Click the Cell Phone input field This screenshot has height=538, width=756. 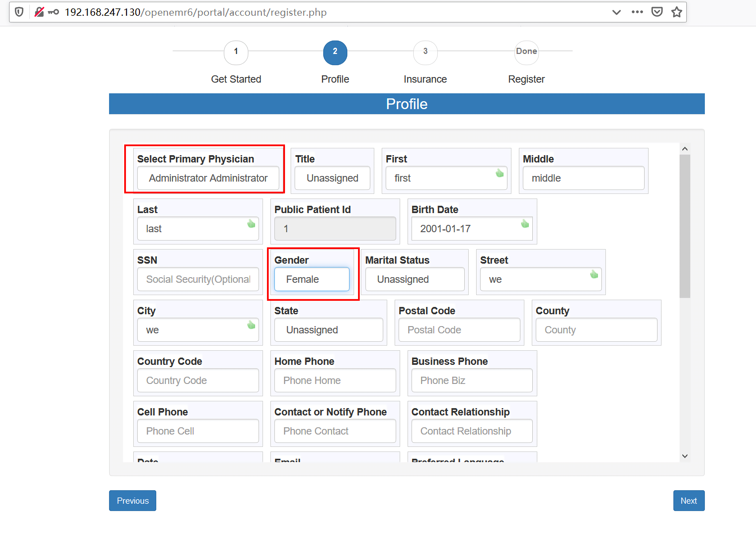tap(198, 431)
